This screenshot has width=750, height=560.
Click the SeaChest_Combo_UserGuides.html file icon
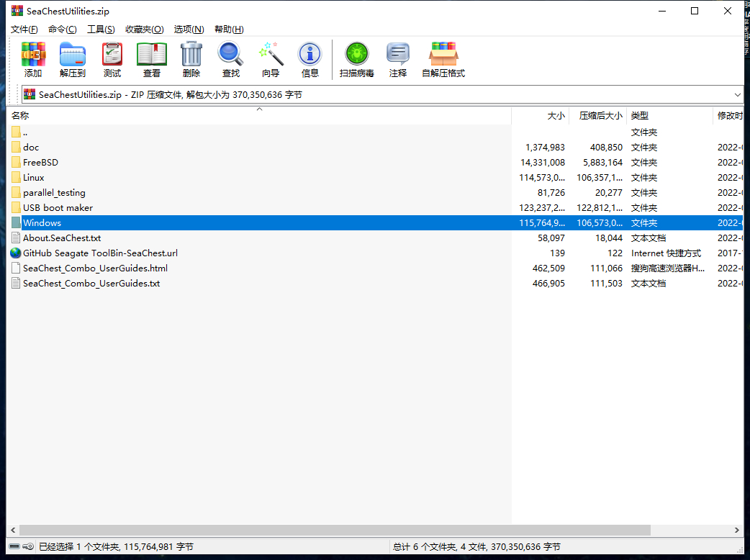[16, 268]
